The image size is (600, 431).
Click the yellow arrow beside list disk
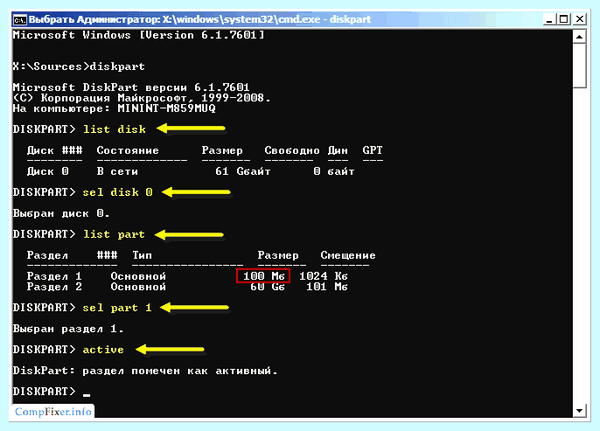tap(191, 129)
